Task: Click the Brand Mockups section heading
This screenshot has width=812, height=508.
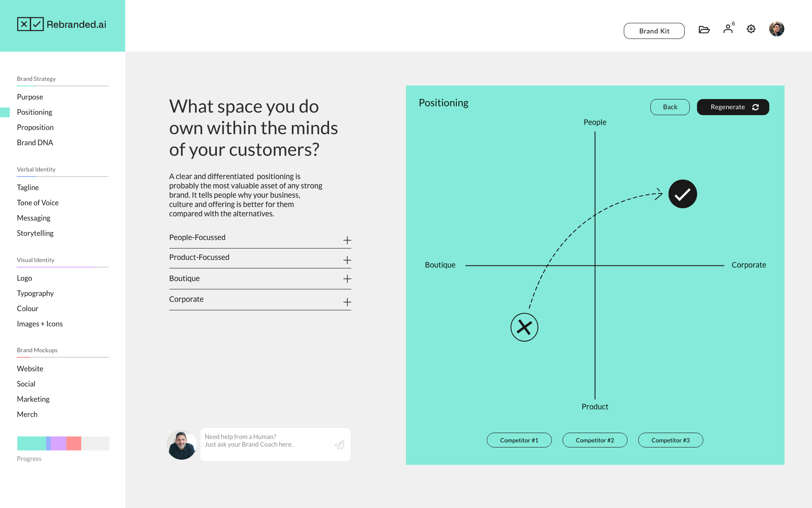Action: 37,350
